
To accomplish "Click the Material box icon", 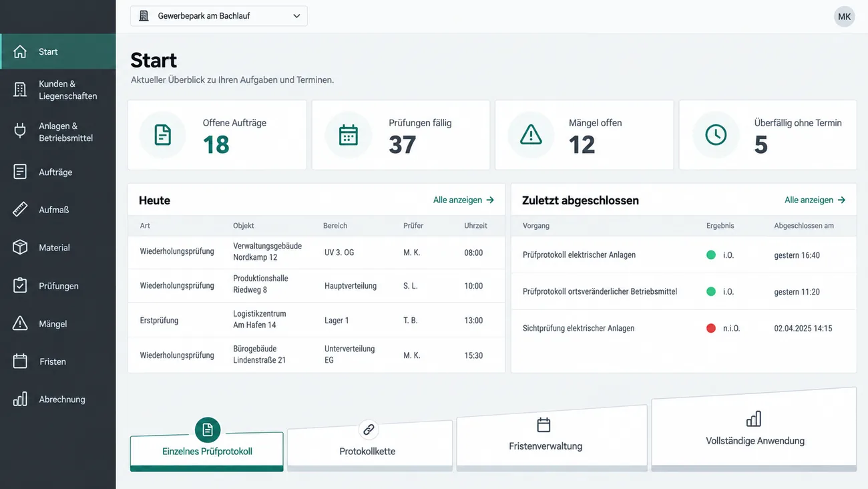I will pos(20,247).
